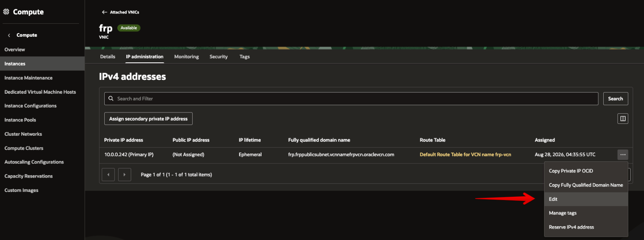The image size is (644, 240).
Task: Click the Aug 28, 2026 assigned timestamp
Action: pyautogui.click(x=565, y=155)
